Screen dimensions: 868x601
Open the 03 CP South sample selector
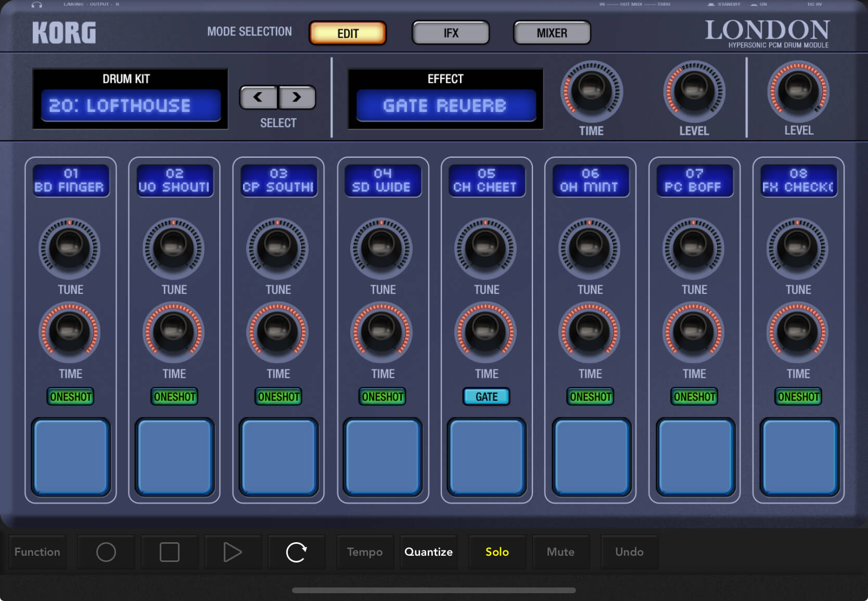[x=278, y=181]
